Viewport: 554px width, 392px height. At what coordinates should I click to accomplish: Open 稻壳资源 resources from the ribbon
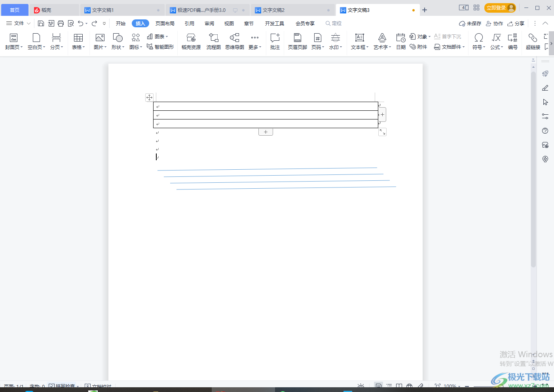(191, 42)
